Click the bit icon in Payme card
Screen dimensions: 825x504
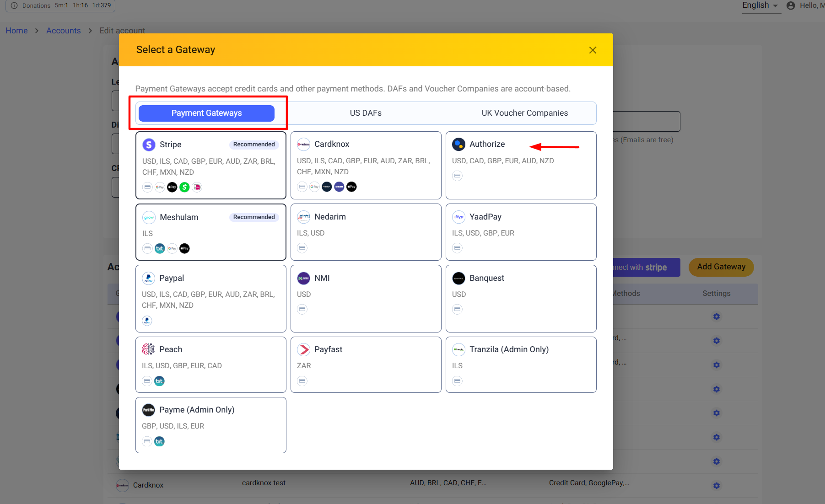(159, 441)
